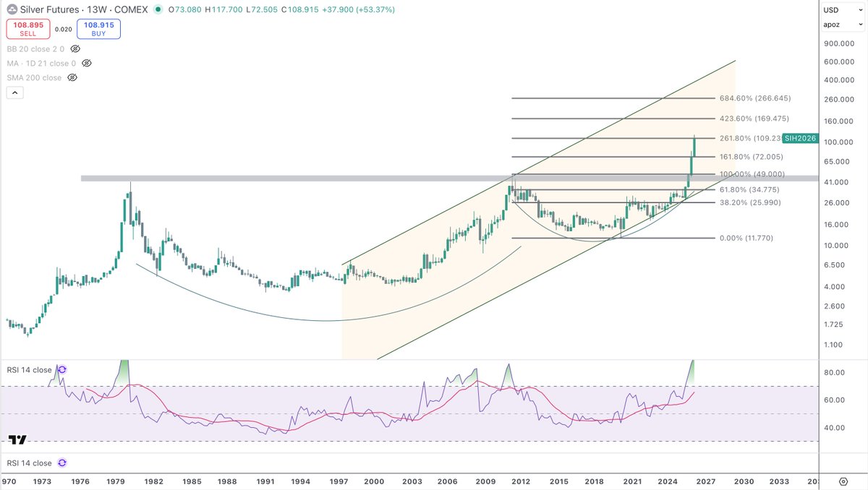The height and width of the screenshot is (490, 868).
Task: Show the SMA 200 close indicator
Action: click(73, 77)
